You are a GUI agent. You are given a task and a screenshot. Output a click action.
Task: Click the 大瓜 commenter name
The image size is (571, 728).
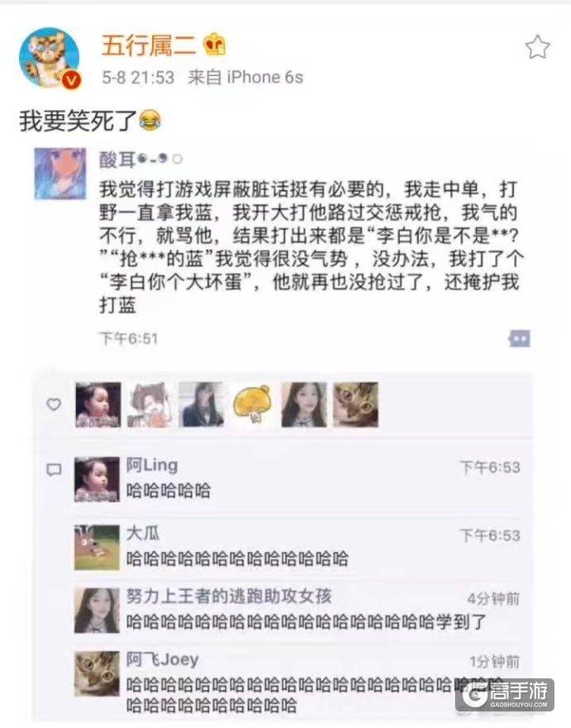coord(142,533)
